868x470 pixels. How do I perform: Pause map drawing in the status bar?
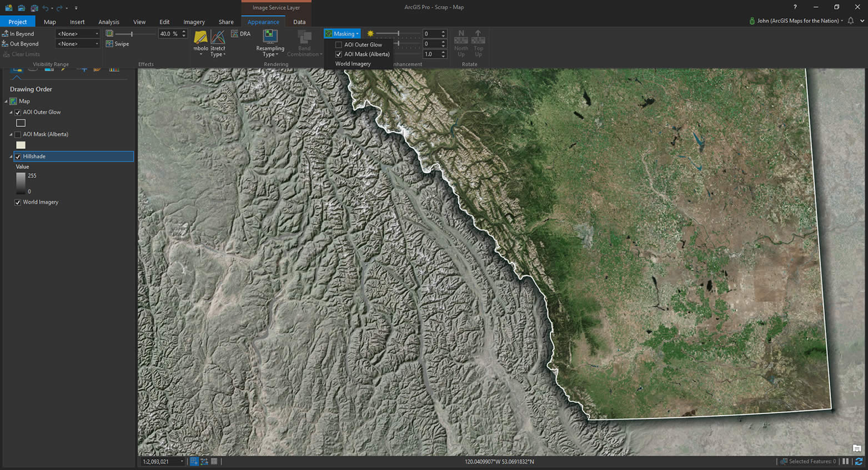point(845,461)
